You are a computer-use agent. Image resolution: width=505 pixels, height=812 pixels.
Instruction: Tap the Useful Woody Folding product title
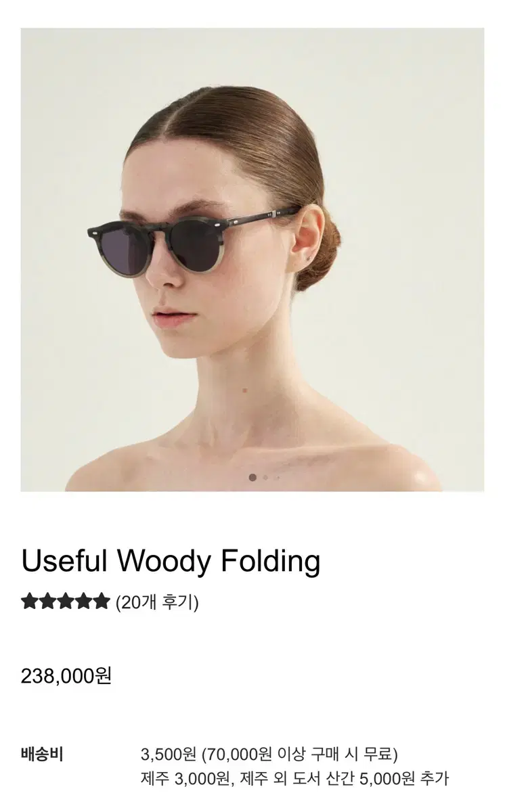(x=171, y=561)
